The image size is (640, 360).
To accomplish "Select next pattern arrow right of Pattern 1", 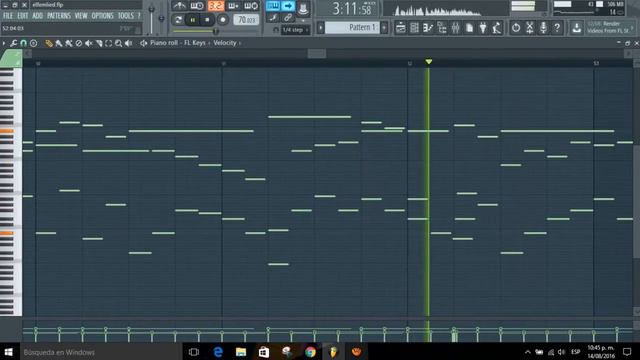I will click(384, 28).
